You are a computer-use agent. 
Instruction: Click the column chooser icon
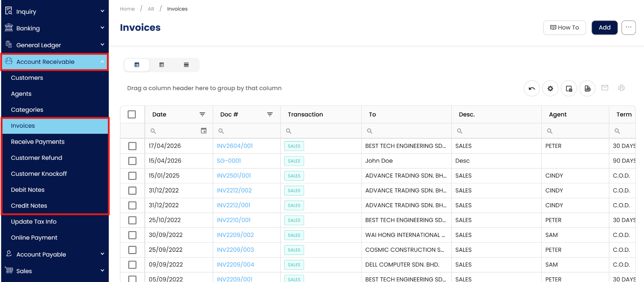click(569, 89)
